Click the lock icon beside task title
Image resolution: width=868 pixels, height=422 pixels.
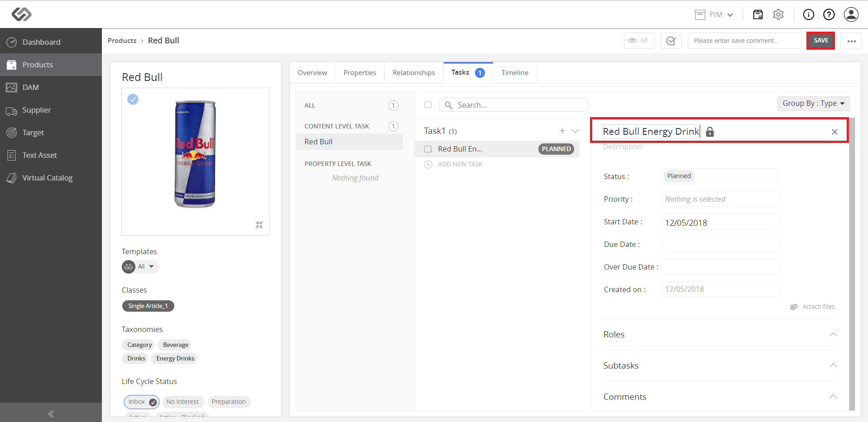tap(710, 132)
